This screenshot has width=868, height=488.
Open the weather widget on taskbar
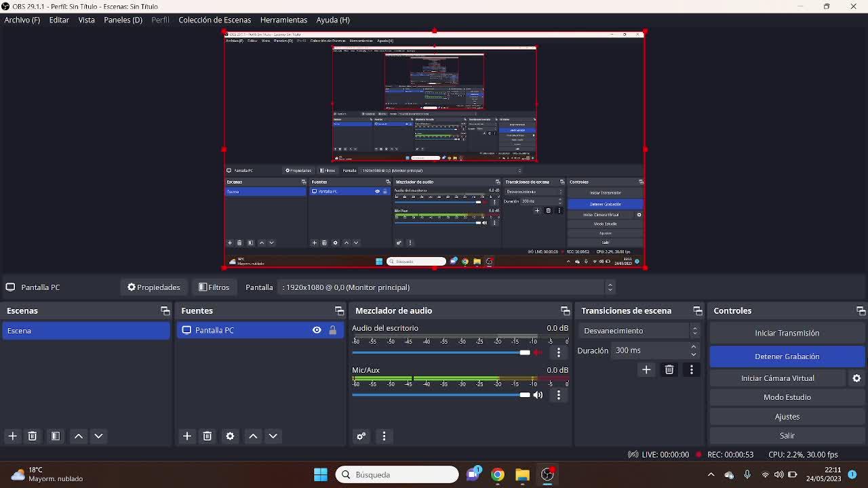click(x=47, y=474)
